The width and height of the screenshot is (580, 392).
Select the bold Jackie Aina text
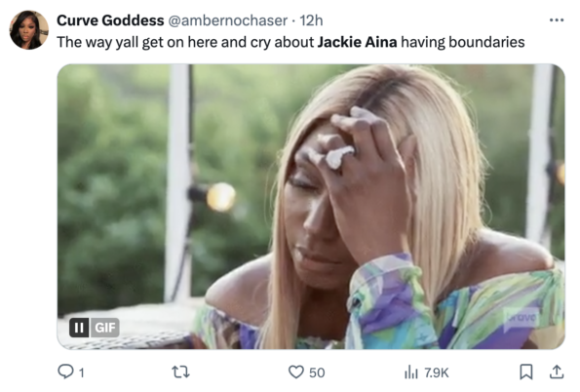pos(358,42)
